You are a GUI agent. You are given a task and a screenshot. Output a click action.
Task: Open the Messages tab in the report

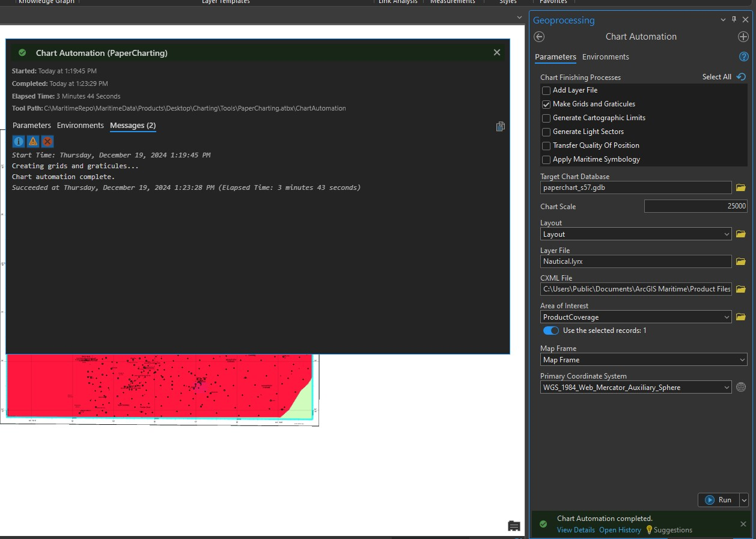point(133,125)
